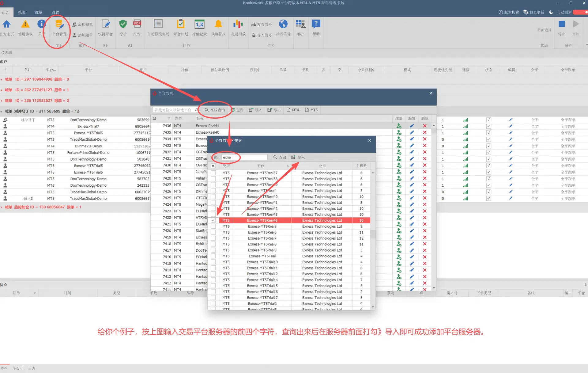
Task: Check the Exness-MT5Real37 row checkbox
Action: pyautogui.click(x=213, y=173)
